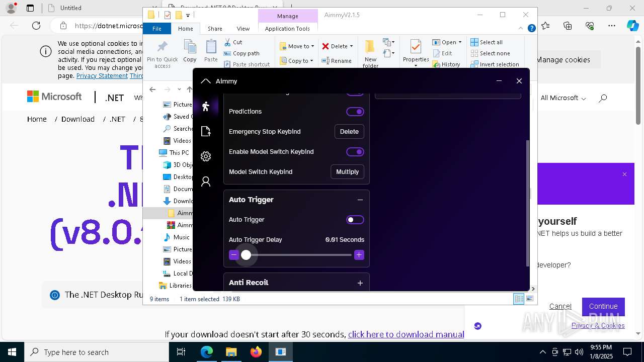644x362 pixels.
Task: Switch to the Home ribbon tab
Action: pos(186,29)
